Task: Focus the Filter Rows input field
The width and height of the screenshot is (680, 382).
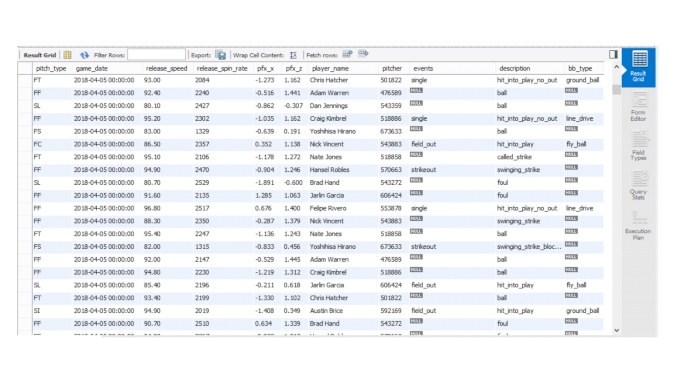Action: pos(157,55)
